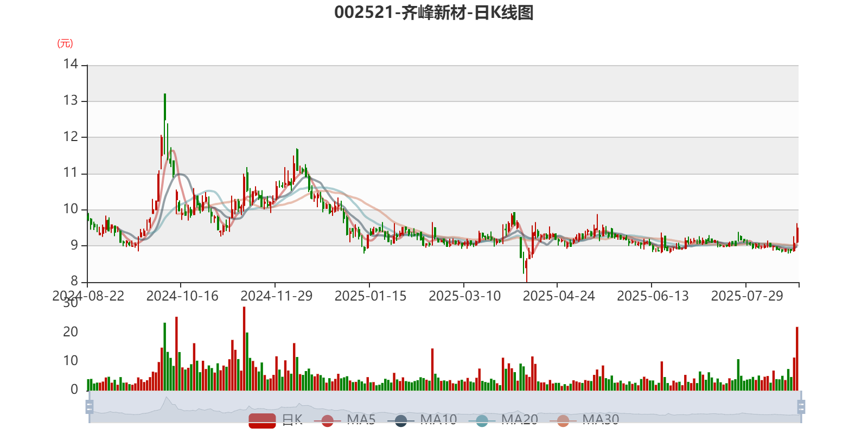The width and height of the screenshot is (868, 434).
Task: Click the 2025-01-15 date axis label
Action: coord(371,296)
